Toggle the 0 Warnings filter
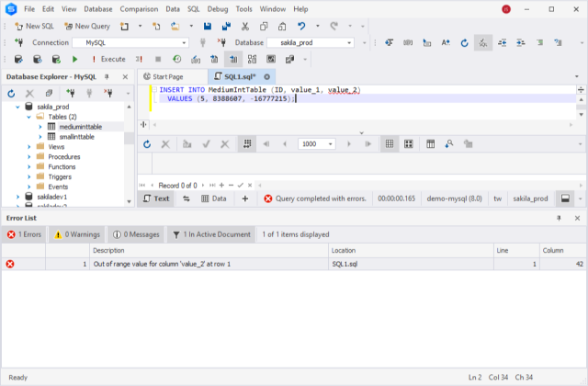The width and height of the screenshot is (588, 386). [76, 234]
